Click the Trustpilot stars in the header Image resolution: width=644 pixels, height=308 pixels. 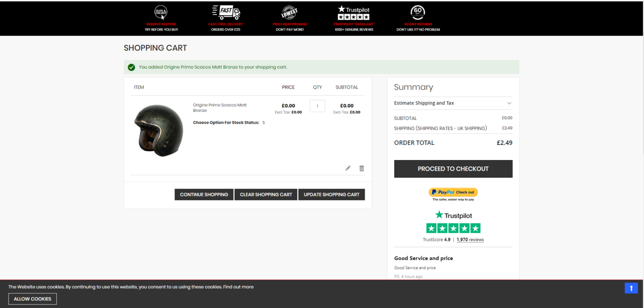tap(354, 17)
